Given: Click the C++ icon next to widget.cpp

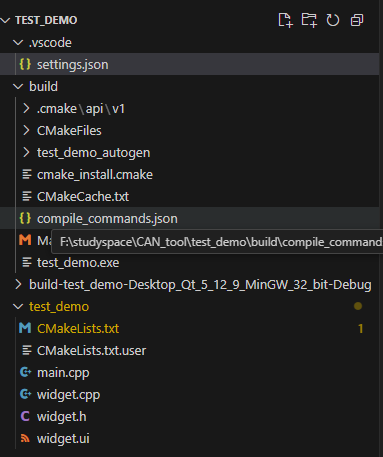Looking at the screenshot, I should [26, 394].
